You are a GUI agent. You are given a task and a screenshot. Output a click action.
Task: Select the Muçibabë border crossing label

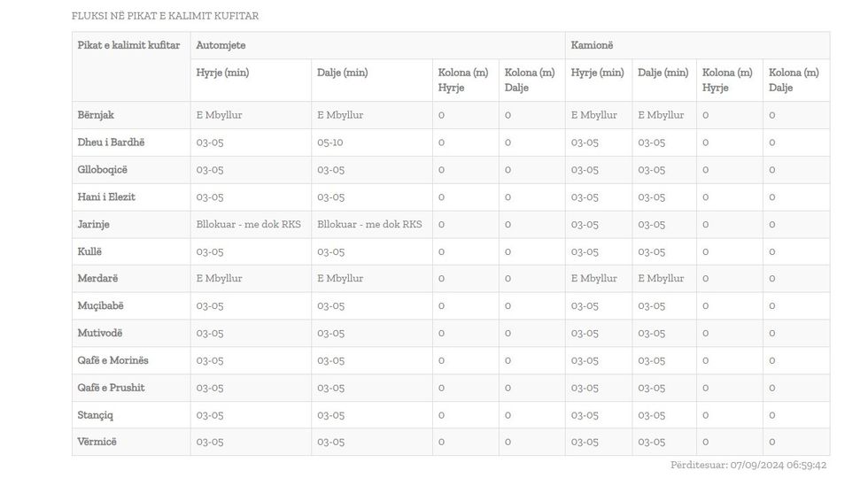(x=101, y=306)
